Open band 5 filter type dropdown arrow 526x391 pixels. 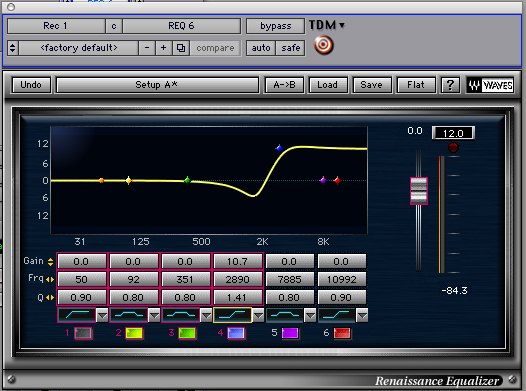tap(310, 315)
